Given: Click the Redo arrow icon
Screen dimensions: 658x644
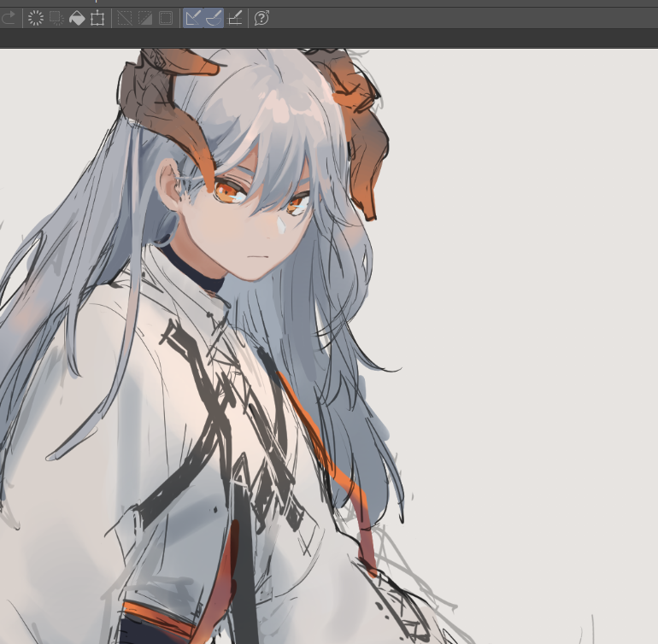Looking at the screenshot, I should tap(9, 18).
